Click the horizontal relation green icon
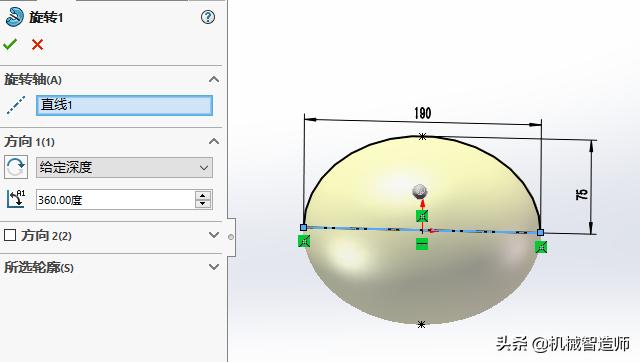Screen dimensions: 640x362 (422, 244)
